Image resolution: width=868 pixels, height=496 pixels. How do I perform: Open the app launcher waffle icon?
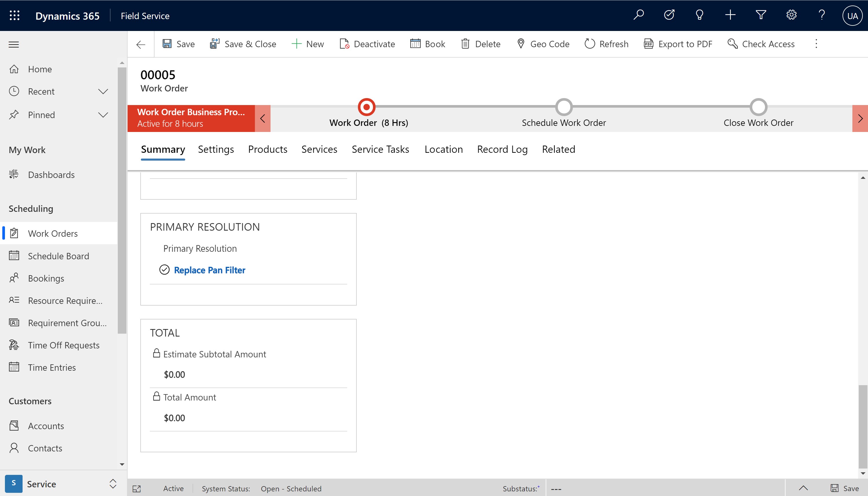[14, 15]
